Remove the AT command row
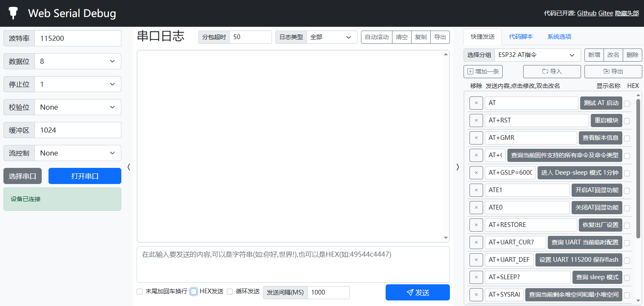644x306 pixels. [x=476, y=103]
